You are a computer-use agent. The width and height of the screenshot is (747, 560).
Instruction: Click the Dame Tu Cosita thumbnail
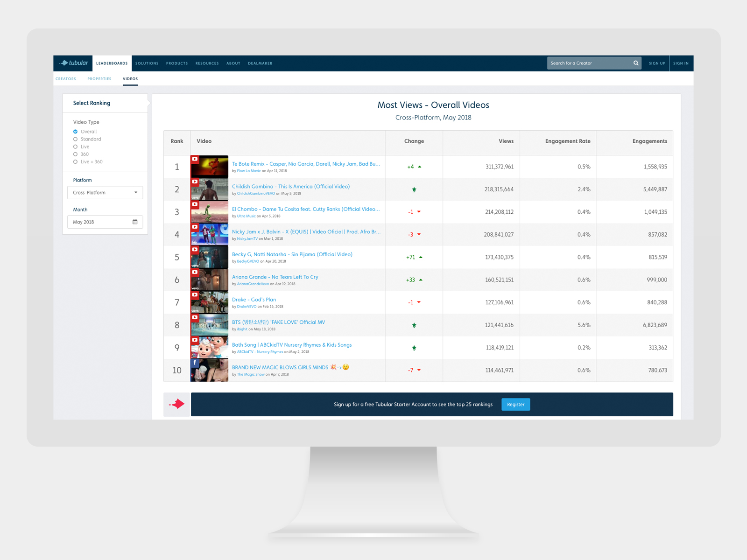210,212
